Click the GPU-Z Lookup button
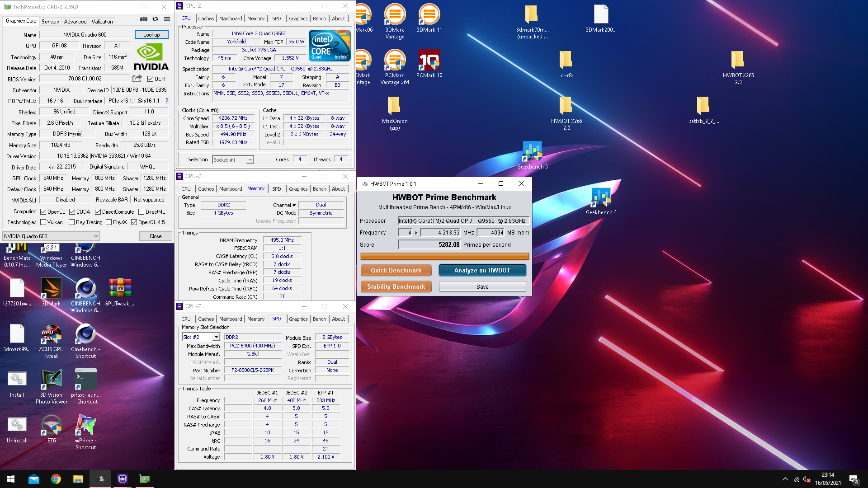The image size is (868, 488). [151, 35]
